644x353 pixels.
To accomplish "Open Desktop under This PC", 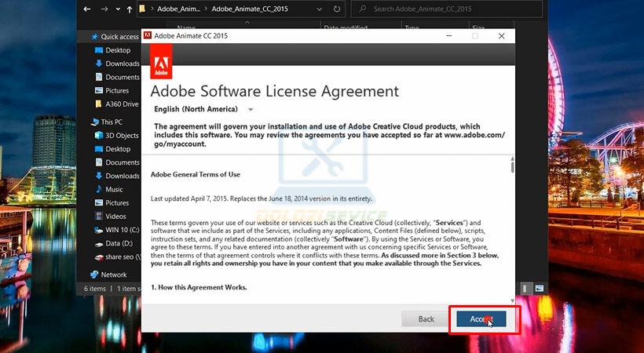I will tap(118, 149).
